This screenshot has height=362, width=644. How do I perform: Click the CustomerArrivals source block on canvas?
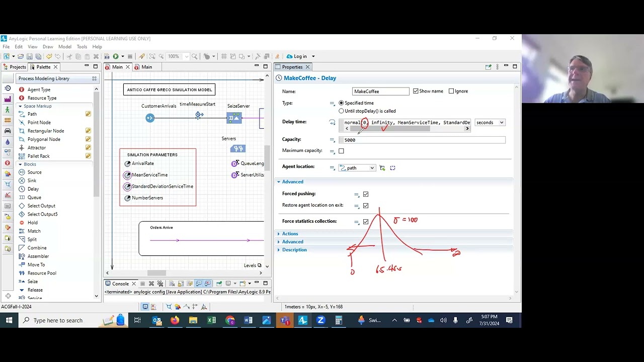coord(150,118)
